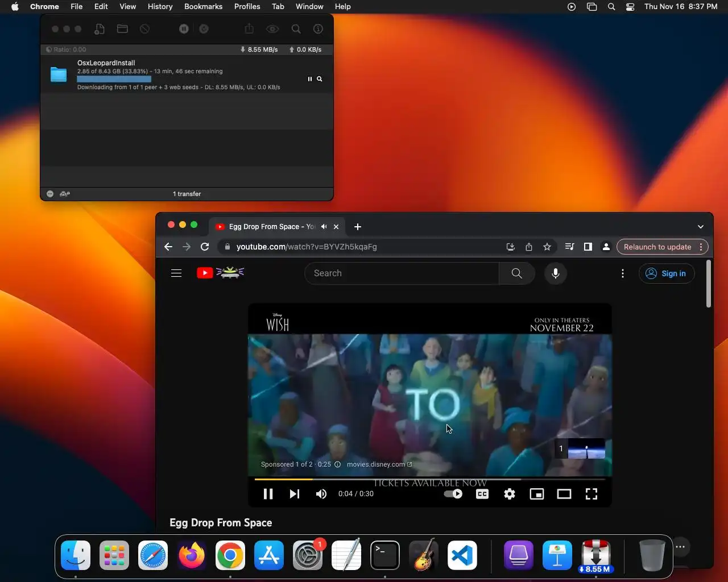Go back in Chrome
The height and width of the screenshot is (582, 728).
[168, 247]
